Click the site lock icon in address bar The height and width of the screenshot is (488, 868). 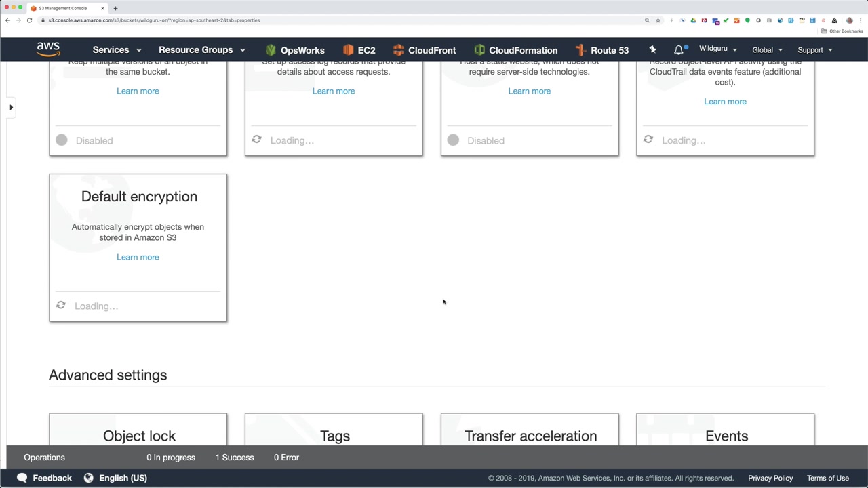point(43,20)
